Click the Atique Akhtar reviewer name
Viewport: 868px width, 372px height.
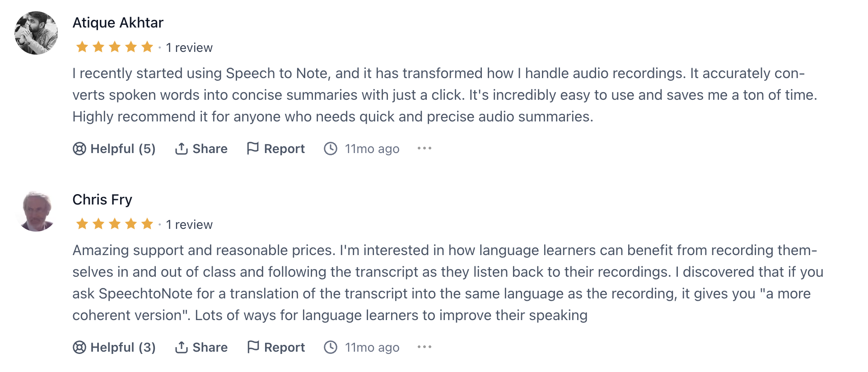pos(118,23)
